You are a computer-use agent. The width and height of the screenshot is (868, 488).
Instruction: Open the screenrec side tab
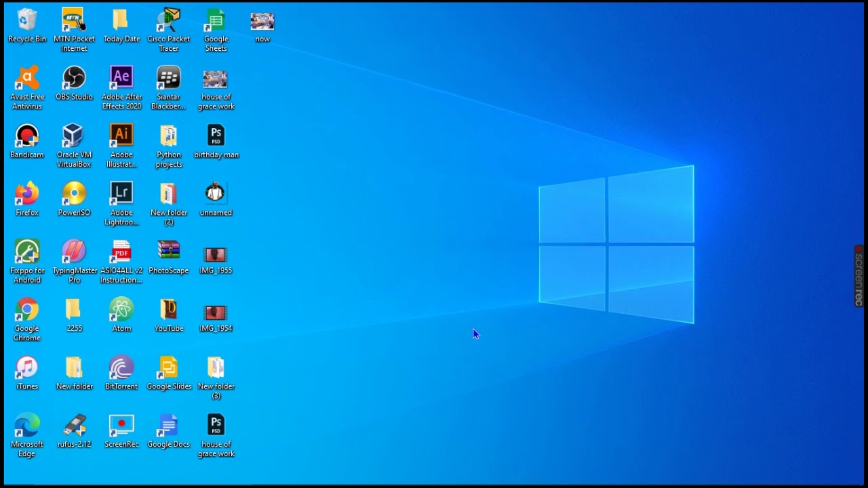pyautogui.click(x=859, y=276)
